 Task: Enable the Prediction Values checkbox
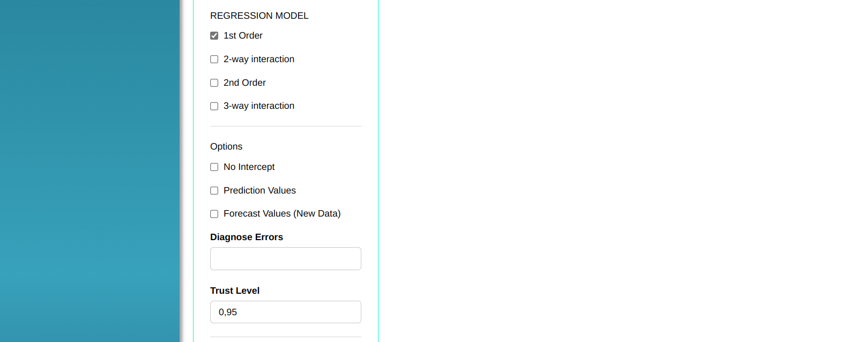click(x=214, y=191)
